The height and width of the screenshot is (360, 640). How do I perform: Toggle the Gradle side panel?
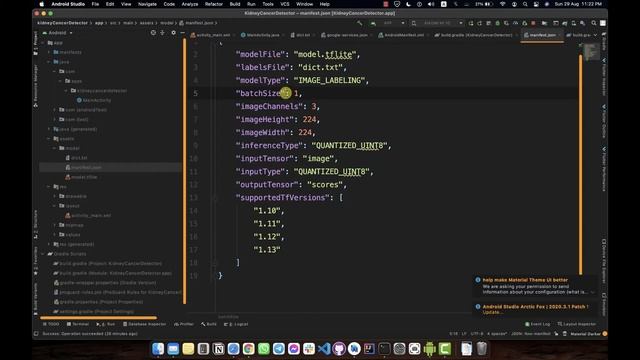click(604, 41)
